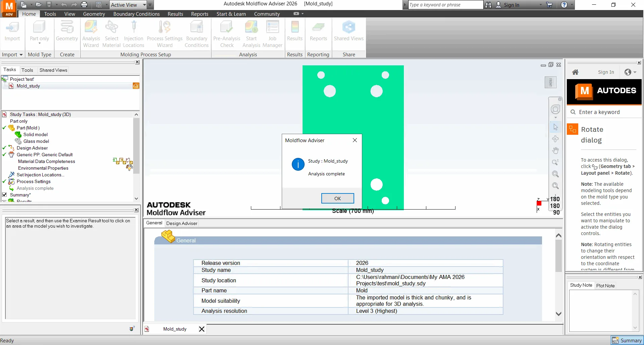Click OK in the Moldflow Adviser dialog

337,198
